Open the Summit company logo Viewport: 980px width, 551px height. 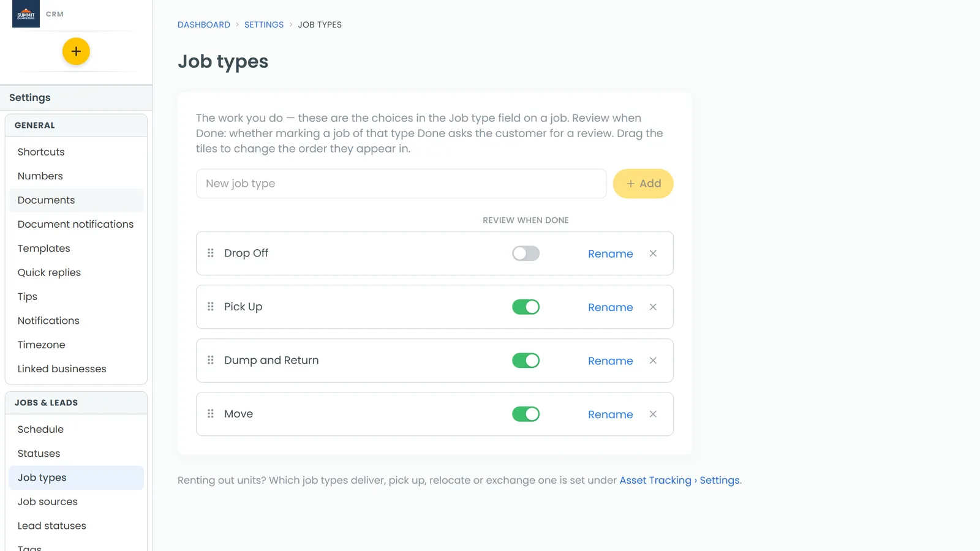coord(26,13)
